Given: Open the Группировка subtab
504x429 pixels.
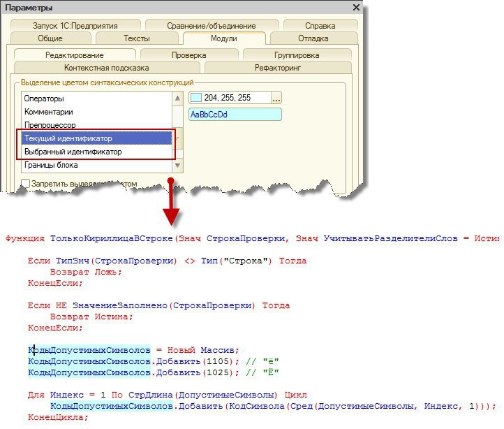Looking at the screenshot, I should [x=297, y=55].
